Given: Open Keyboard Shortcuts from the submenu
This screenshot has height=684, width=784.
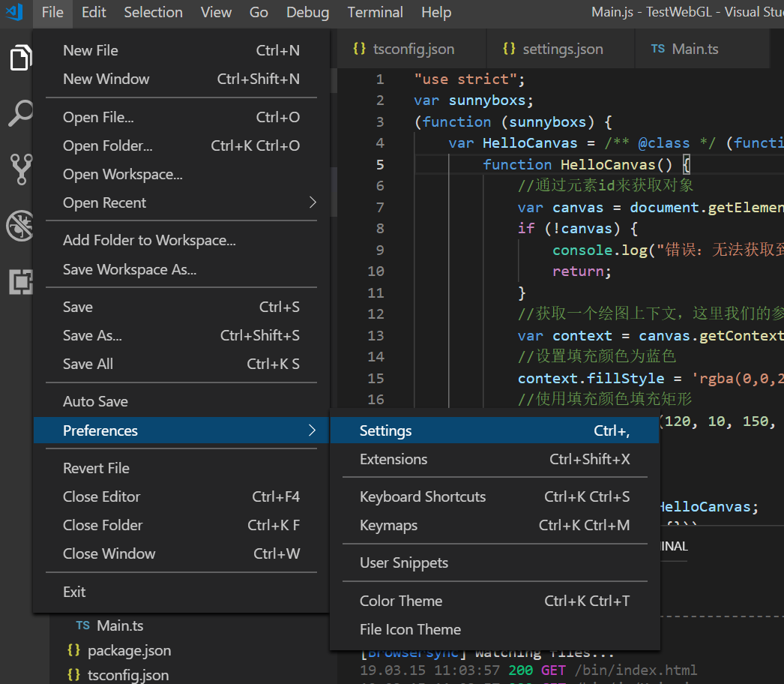Looking at the screenshot, I should pos(422,496).
